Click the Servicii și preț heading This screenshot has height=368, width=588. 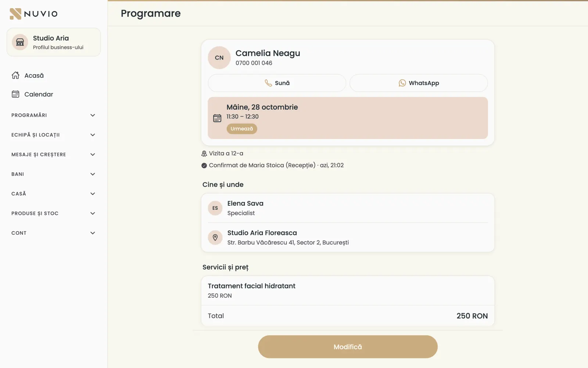(x=225, y=268)
